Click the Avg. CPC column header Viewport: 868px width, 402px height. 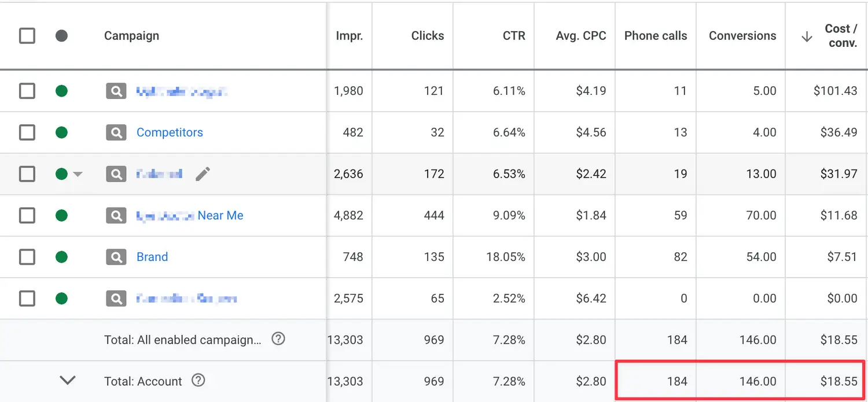580,36
